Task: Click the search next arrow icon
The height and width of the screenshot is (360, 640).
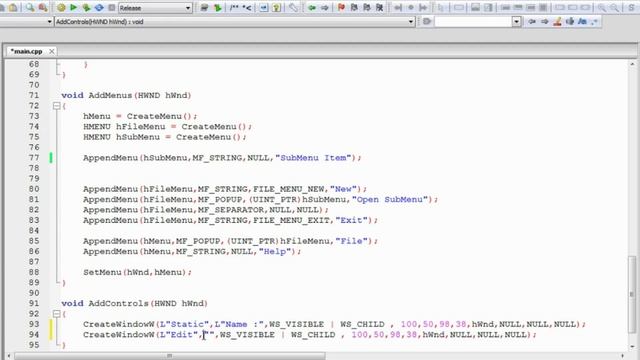Action: [x=544, y=21]
